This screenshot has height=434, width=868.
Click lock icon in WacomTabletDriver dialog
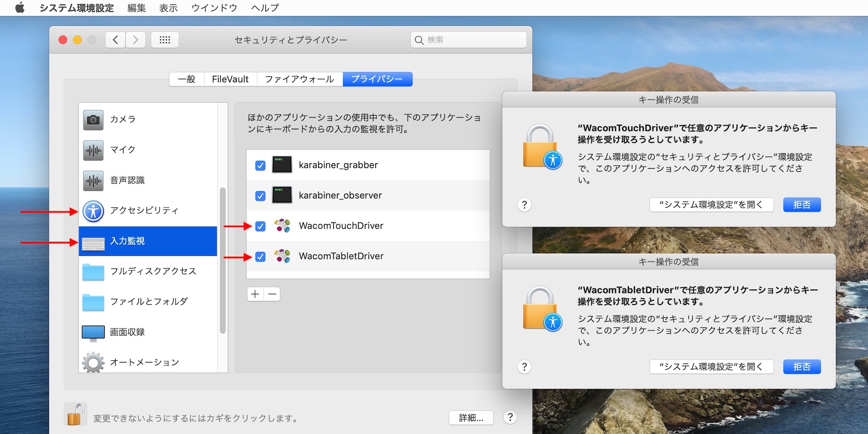tap(542, 308)
